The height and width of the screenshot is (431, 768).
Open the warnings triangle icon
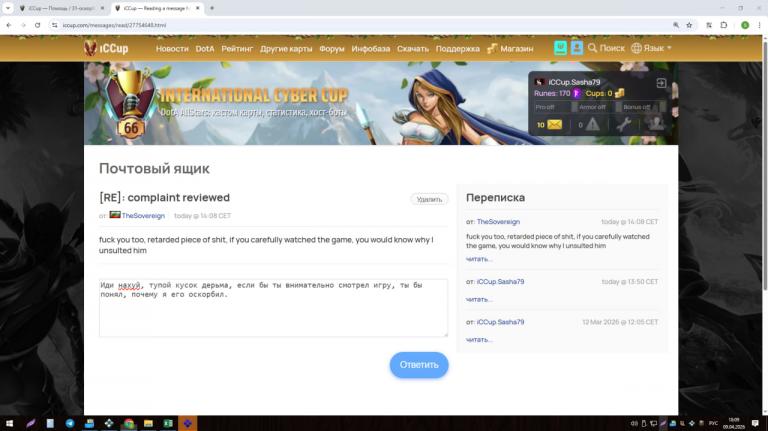click(593, 124)
